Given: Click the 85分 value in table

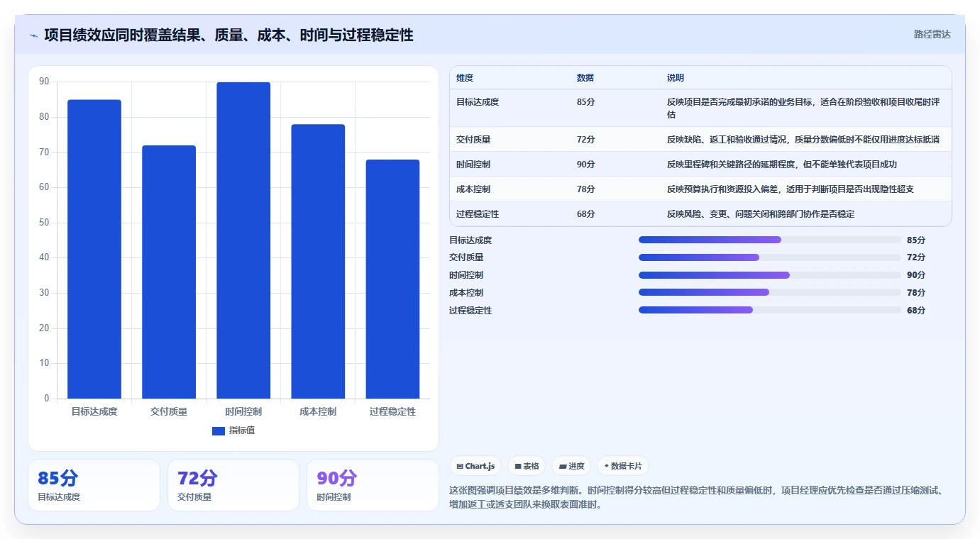Looking at the screenshot, I should tap(586, 102).
